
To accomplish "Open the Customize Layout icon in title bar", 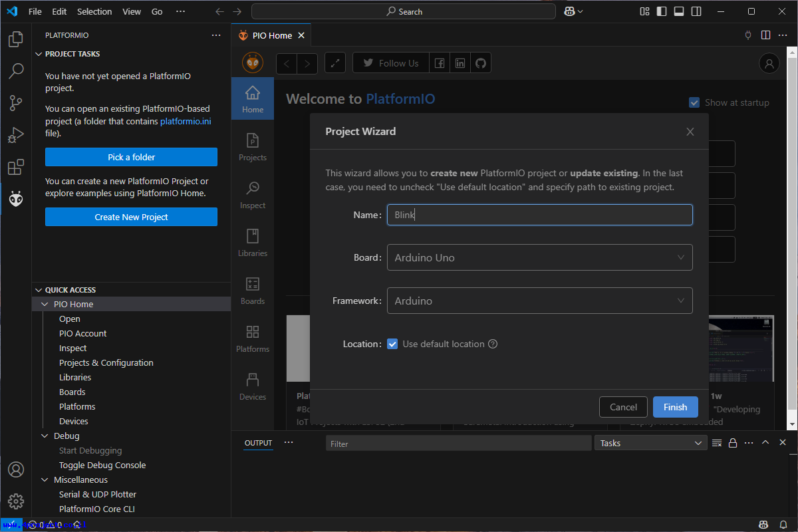I will click(644, 11).
